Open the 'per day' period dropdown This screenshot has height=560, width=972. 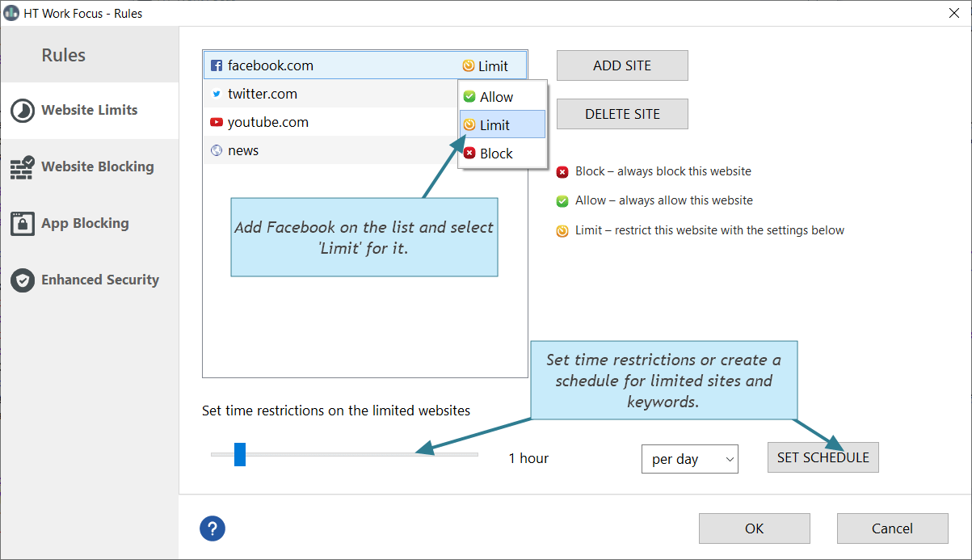[x=690, y=459]
